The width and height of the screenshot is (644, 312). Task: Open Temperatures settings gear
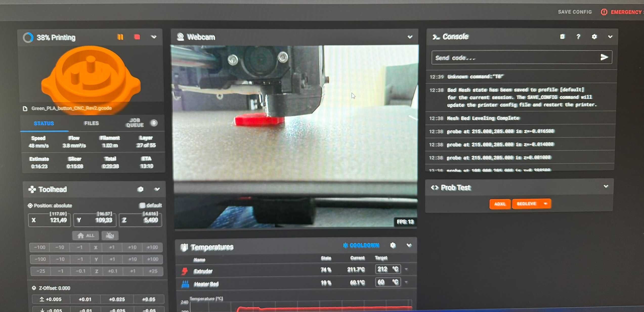point(393,245)
